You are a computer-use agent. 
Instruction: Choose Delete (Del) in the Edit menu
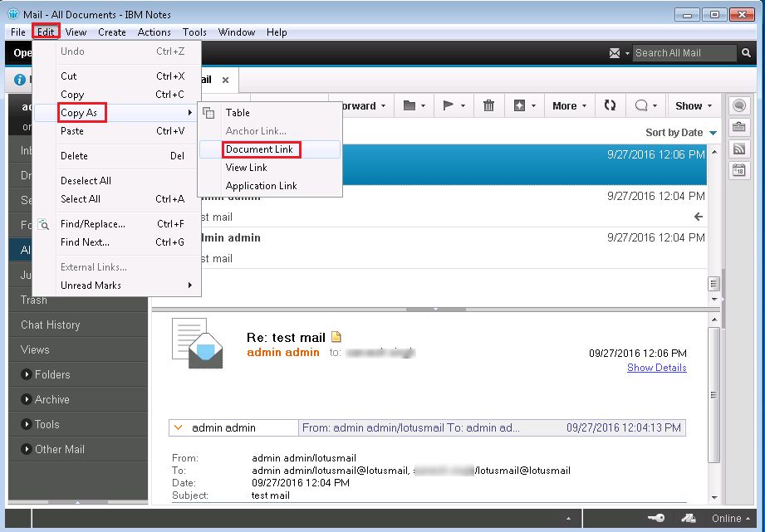pyautogui.click(x=117, y=156)
